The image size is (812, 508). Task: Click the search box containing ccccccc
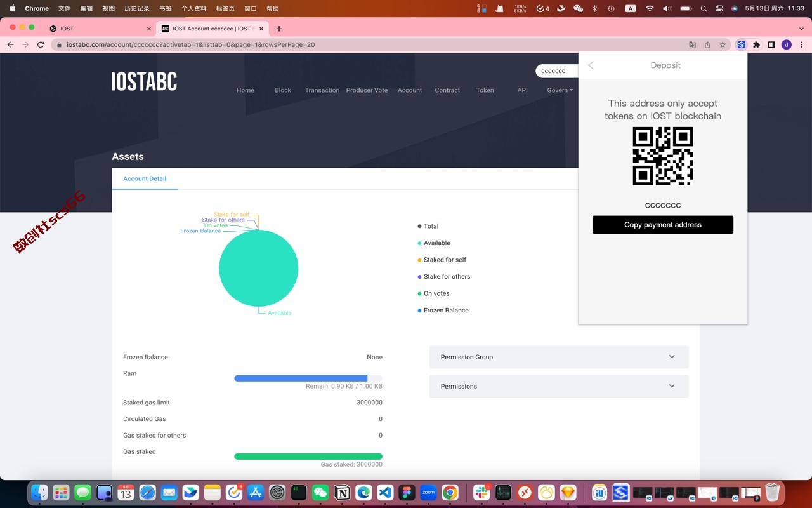pos(557,71)
